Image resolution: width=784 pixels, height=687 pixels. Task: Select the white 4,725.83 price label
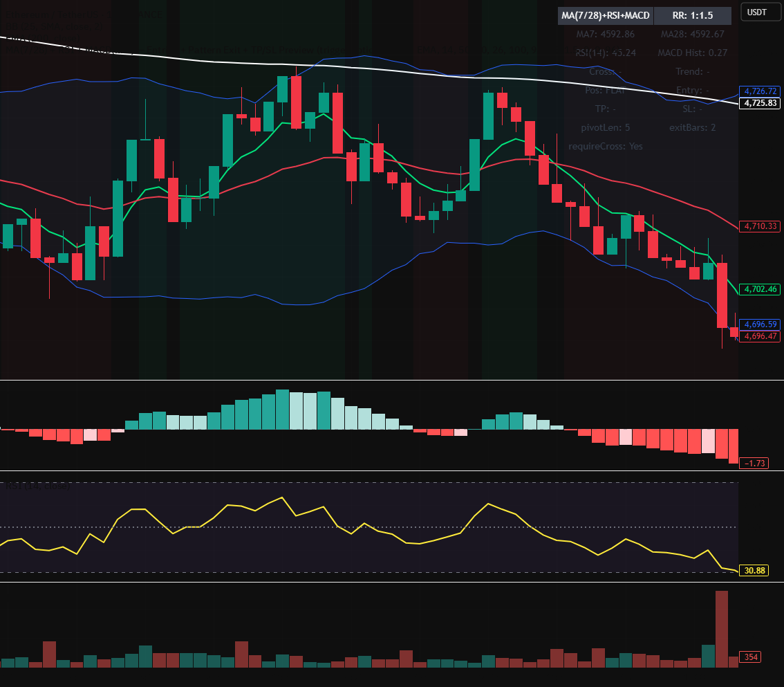[760, 103]
